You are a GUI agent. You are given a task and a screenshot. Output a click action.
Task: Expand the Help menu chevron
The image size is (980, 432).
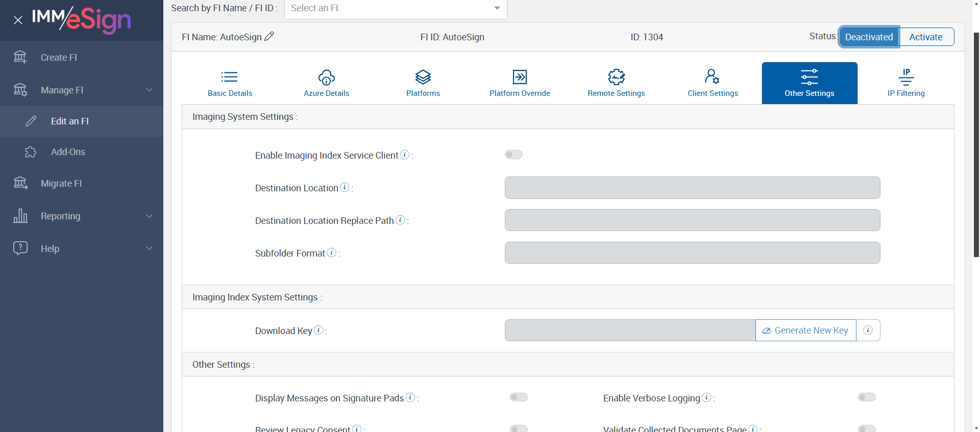pos(150,248)
